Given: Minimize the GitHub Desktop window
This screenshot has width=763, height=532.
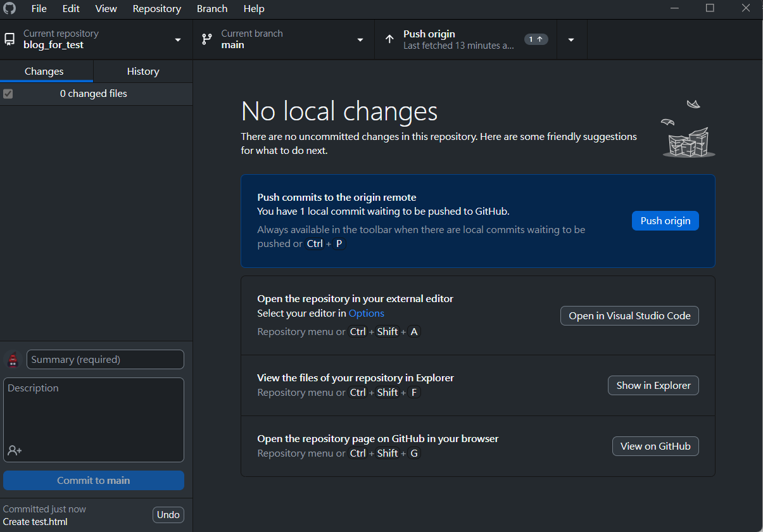Looking at the screenshot, I should pos(674,8).
